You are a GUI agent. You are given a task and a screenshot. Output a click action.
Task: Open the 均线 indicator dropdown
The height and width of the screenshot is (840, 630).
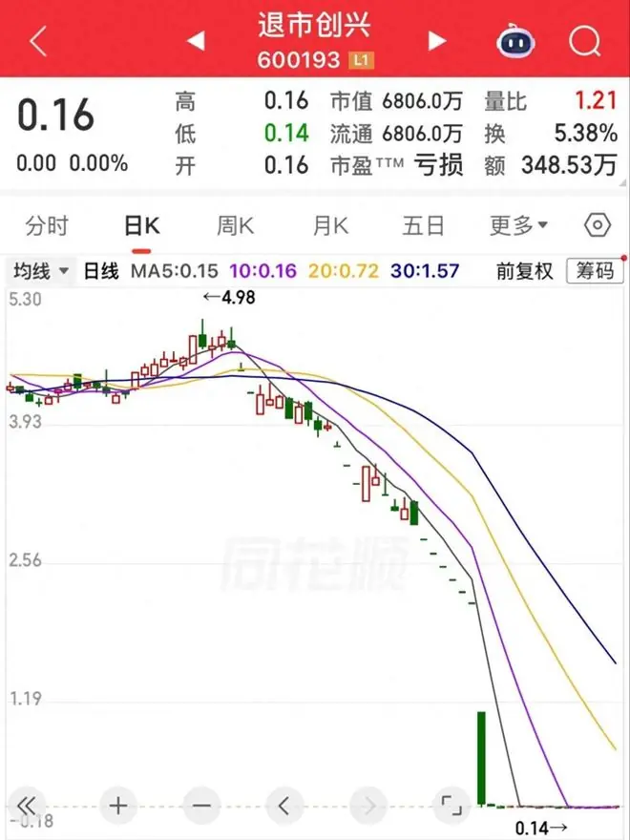[41, 271]
